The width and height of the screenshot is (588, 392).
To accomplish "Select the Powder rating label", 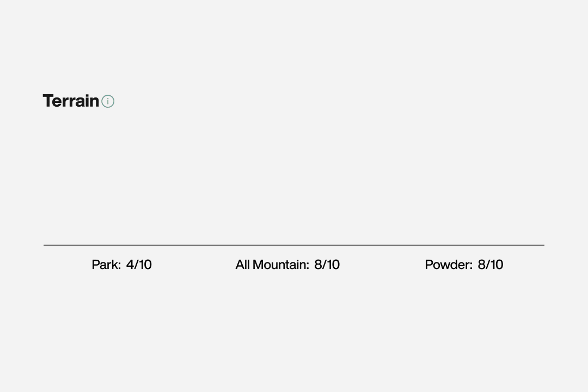I will (449, 265).
